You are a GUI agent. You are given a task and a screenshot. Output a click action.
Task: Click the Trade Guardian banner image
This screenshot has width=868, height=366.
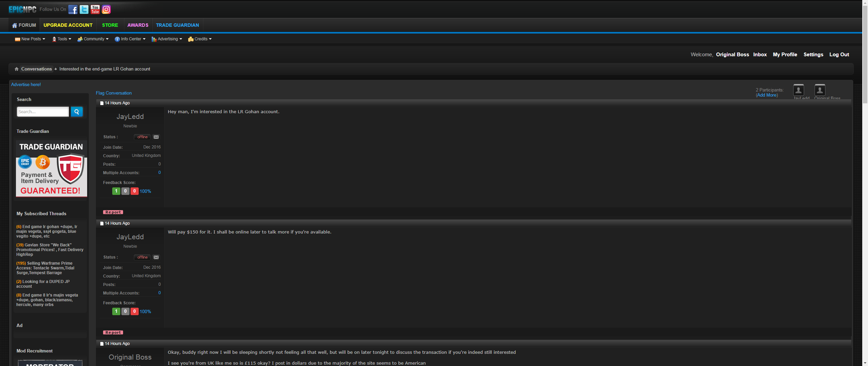click(52, 169)
